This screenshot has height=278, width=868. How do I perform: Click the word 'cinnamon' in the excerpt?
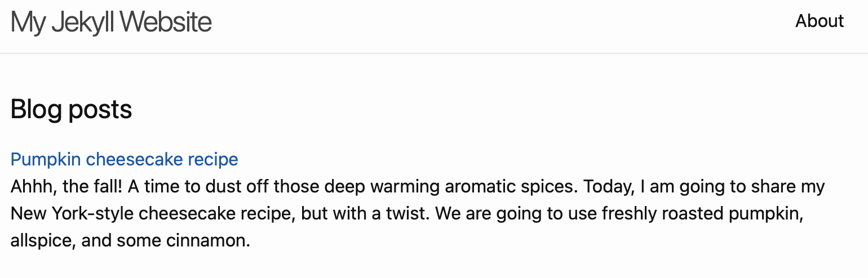(208, 241)
